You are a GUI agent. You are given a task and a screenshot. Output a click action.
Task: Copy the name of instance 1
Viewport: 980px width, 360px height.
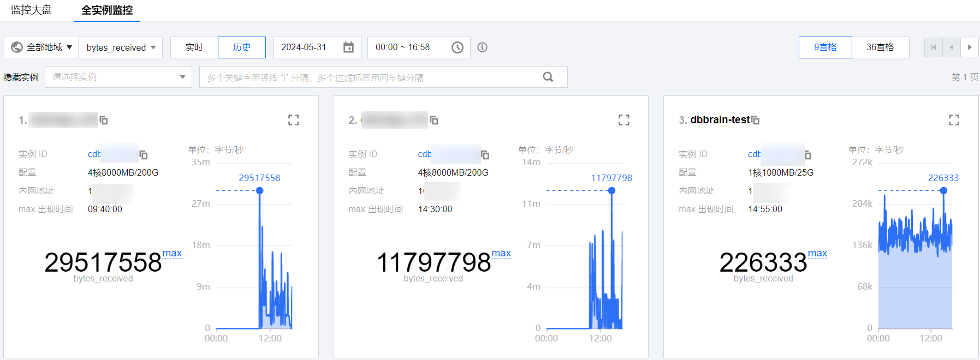pyautogui.click(x=104, y=120)
